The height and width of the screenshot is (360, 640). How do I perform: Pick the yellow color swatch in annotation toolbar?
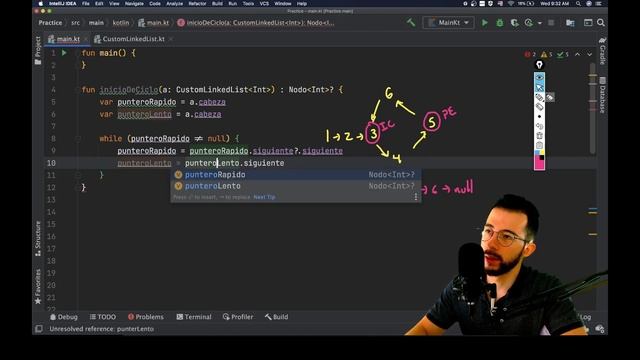coord(542,153)
